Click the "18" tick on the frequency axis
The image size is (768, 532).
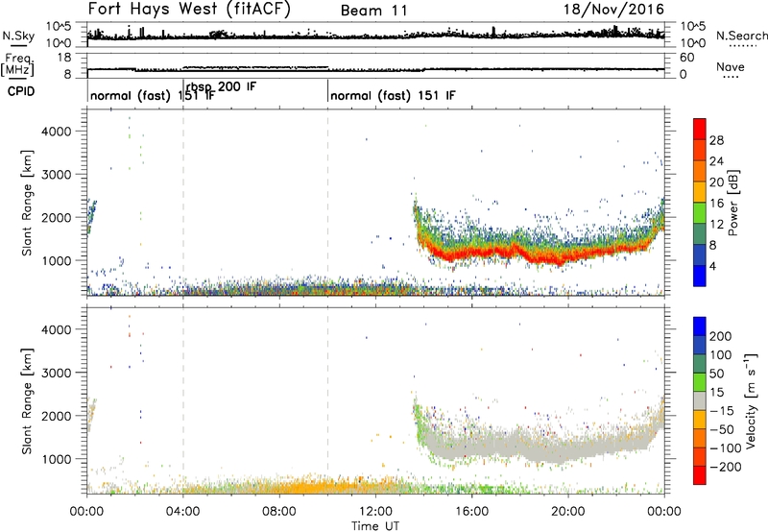tap(63, 58)
